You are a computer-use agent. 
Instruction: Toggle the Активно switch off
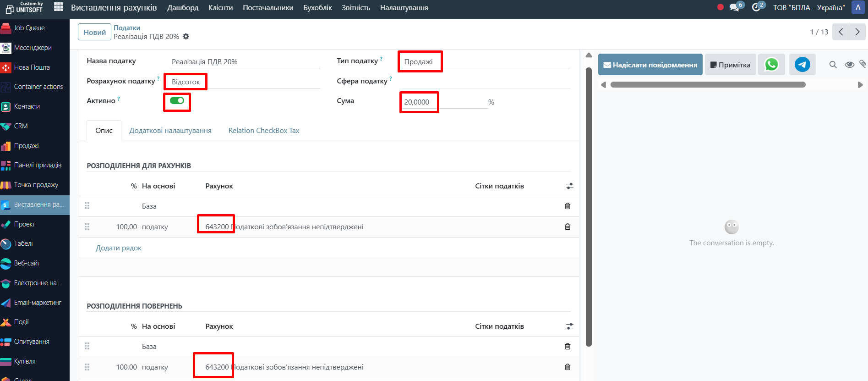[177, 101]
